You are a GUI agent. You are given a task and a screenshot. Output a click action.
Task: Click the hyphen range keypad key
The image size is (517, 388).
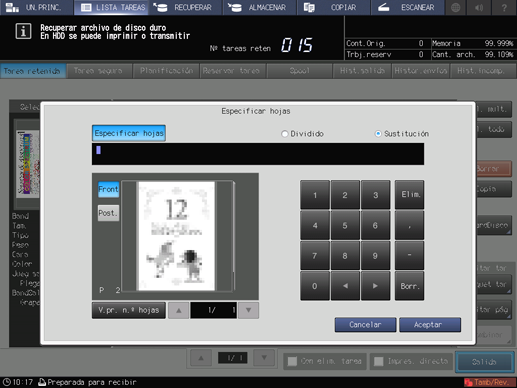(x=410, y=256)
